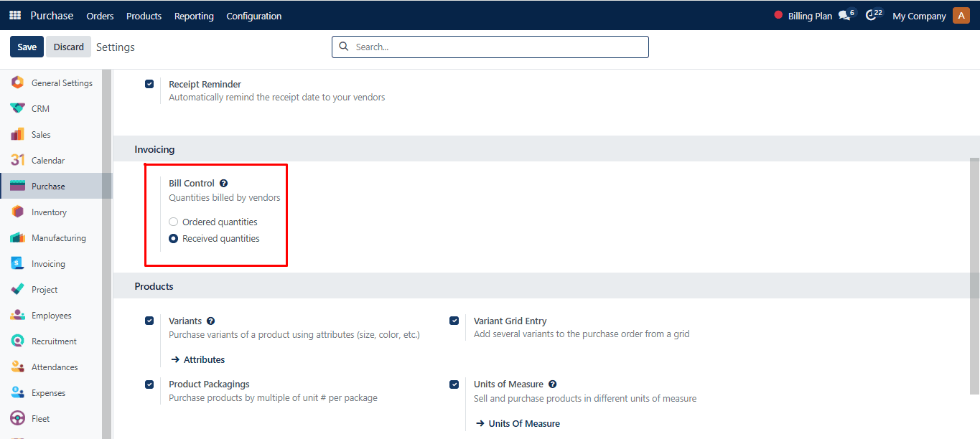The height and width of the screenshot is (439, 980).
Task: Click the Bill Control help question mark
Action: click(223, 184)
